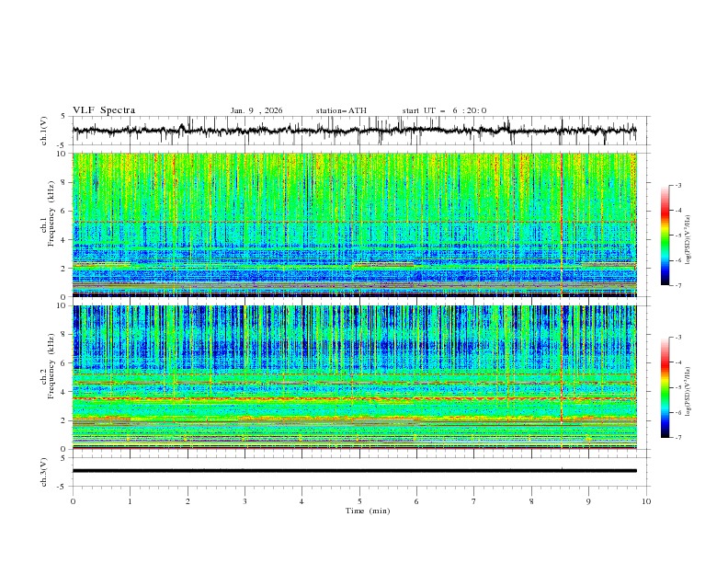Screen dimensions: 728x563
Task: Click the "-4" tick on the ch.2 colorbar
Action: point(678,362)
